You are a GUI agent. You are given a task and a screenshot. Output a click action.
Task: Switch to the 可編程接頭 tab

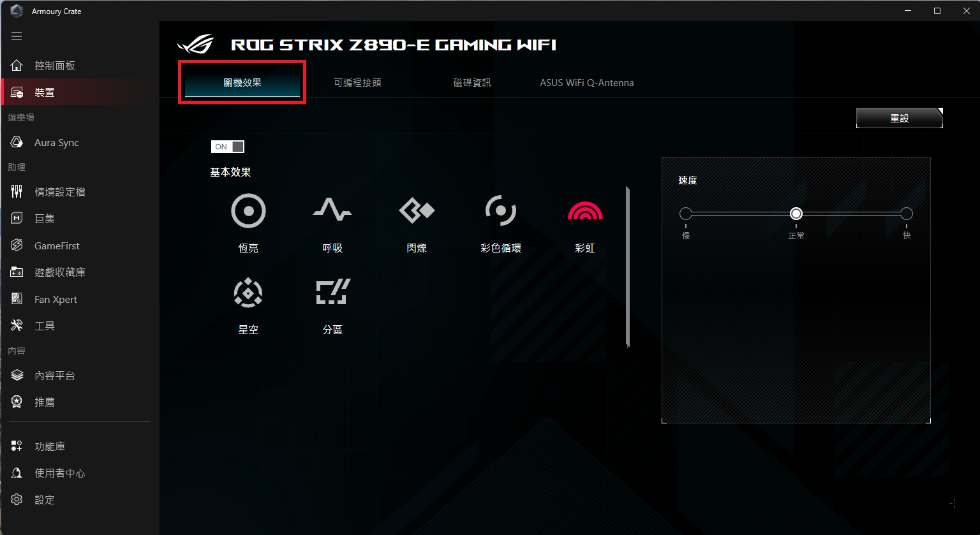click(357, 83)
